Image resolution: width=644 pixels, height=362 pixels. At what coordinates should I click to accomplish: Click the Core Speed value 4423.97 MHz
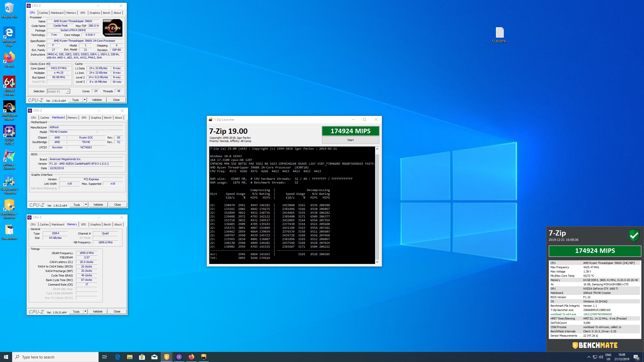click(59, 68)
